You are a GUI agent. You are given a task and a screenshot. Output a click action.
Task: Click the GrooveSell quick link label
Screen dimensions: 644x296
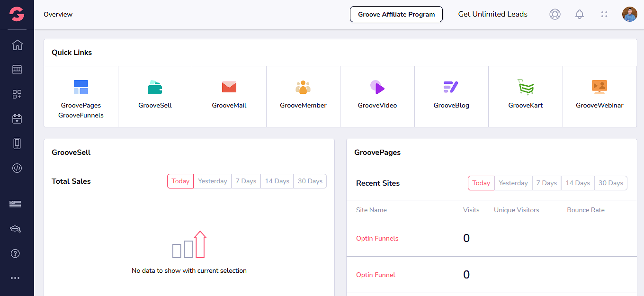tap(155, 105)
